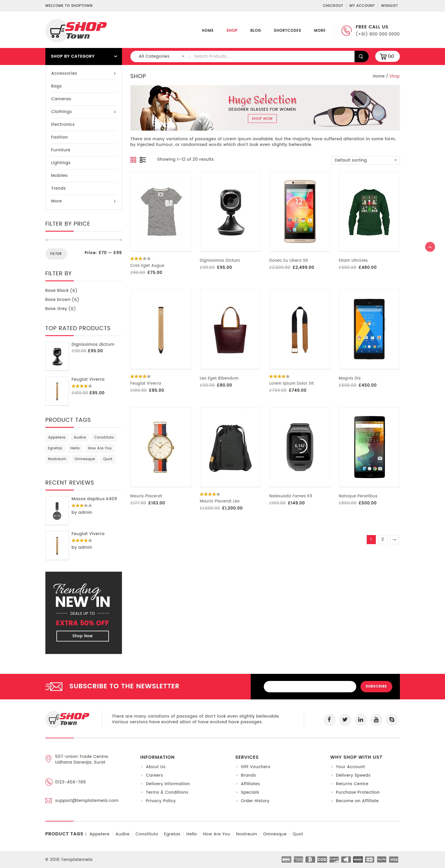Click the search magnifier icon button
The height and width of the screenshot is (868, 445).
pyautogui.click(x=361, y=56)
